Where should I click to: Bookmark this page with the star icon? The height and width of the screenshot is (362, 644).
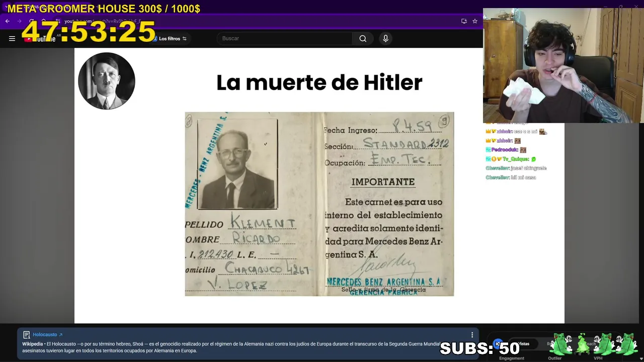click(474, 21)
